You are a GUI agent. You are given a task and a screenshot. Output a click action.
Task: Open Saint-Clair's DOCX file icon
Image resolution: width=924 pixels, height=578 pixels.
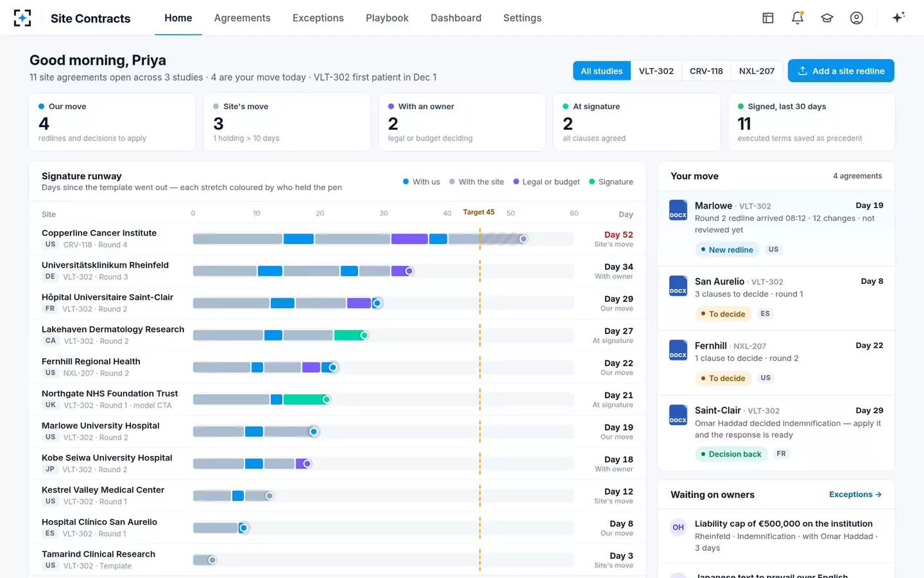pos(678,415)
